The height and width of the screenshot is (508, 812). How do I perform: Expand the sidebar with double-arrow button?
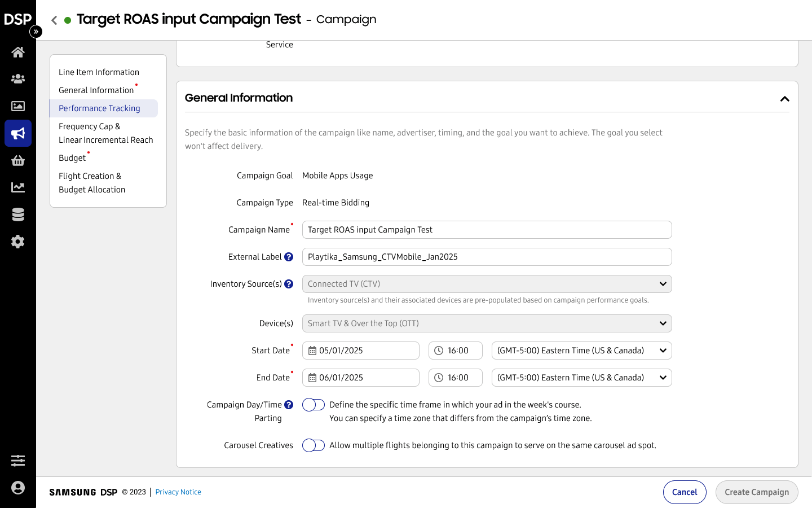click(36, 32)
